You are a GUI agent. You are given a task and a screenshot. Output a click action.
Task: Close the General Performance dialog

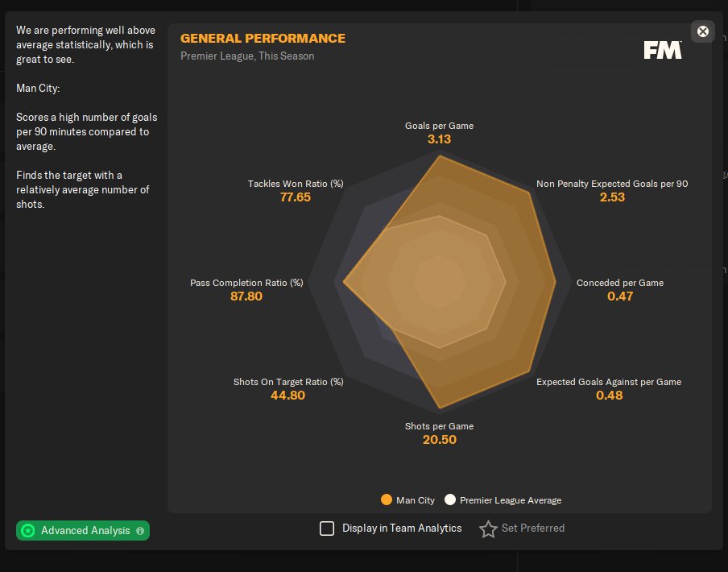[x=702, y=31]
